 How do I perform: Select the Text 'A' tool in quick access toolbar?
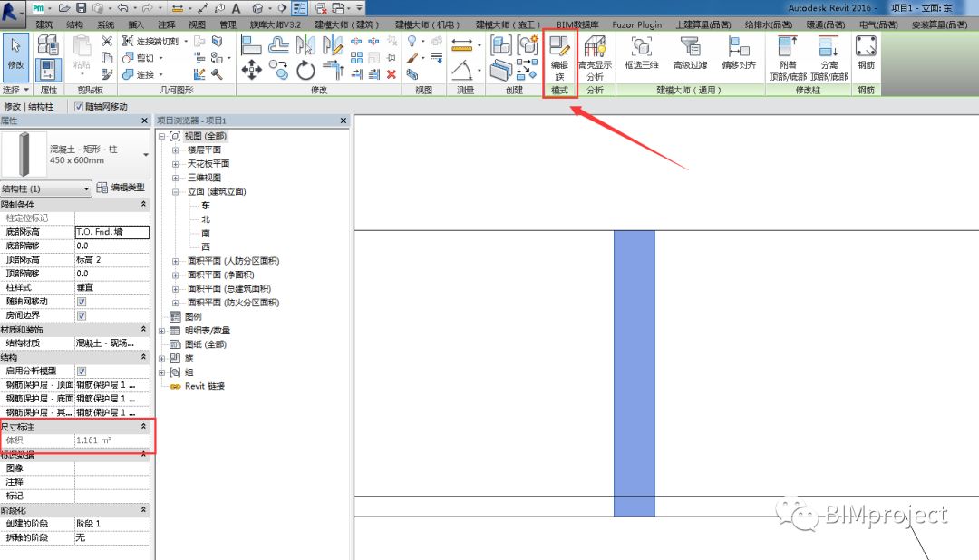tap(236, 8)
